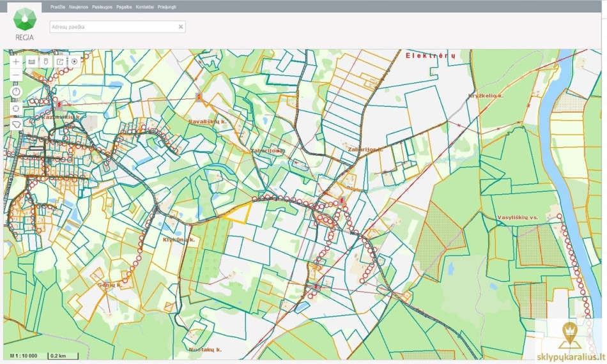Click the Lithuania outline full-extent button

click(x=16, y=125)
